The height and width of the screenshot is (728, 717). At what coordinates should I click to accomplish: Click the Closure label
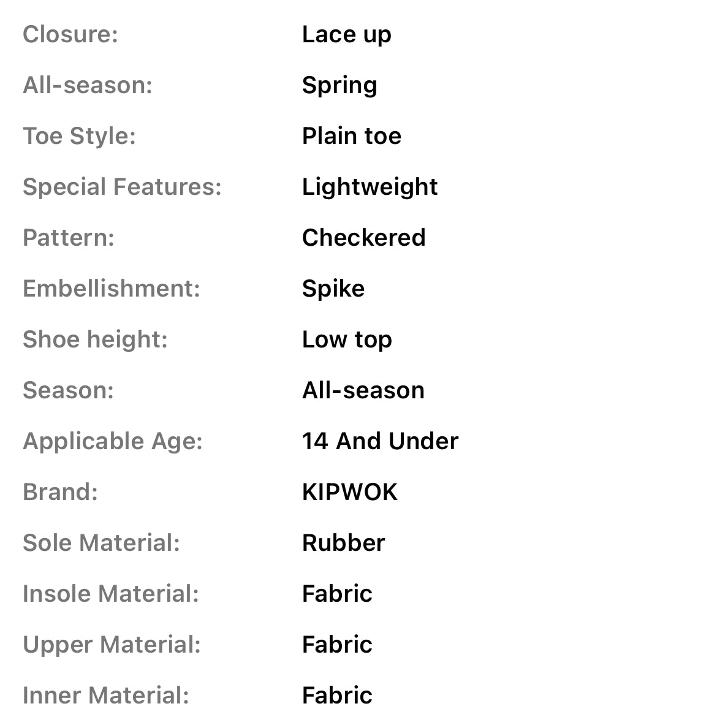tap(70, 34)
